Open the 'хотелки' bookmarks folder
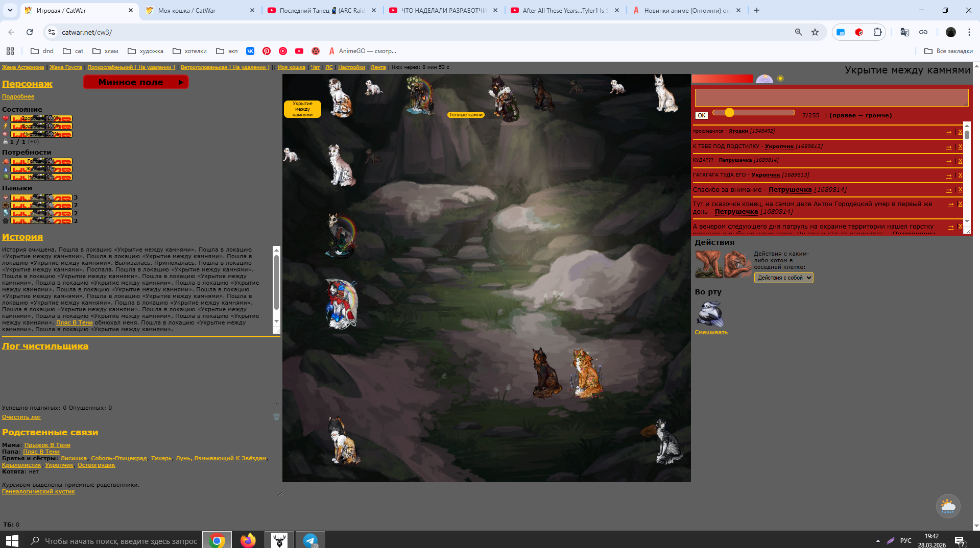Viewport: 980px width, 548px height. [190, 51]
